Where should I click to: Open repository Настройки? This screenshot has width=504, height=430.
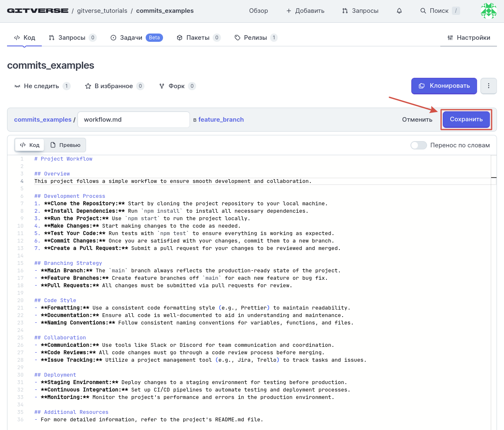(x=469, y=38)
